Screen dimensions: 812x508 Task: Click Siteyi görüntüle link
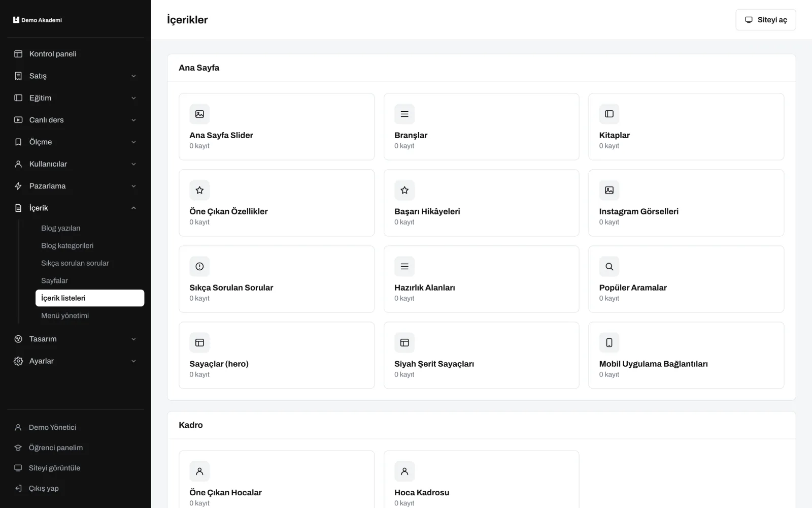coord(76,468)
